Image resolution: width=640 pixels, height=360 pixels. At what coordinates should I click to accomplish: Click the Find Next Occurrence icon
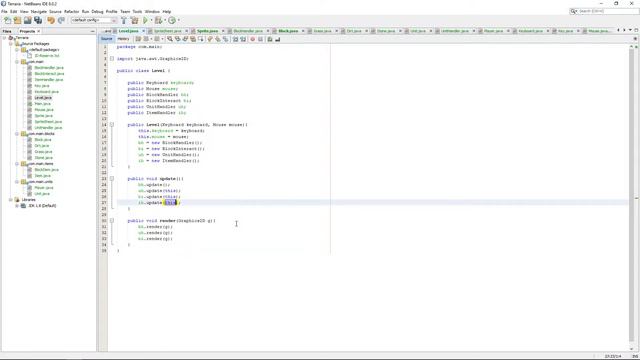(x=185, y=39)
